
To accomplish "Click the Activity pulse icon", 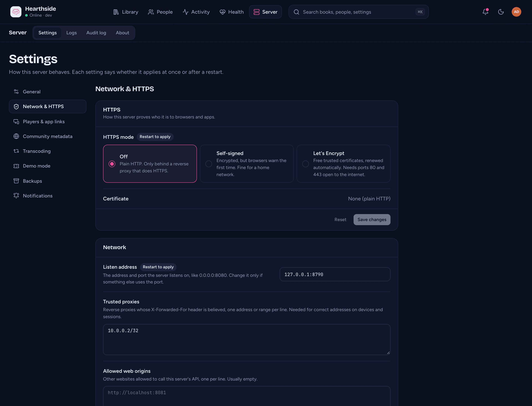I will pos(185,12).
